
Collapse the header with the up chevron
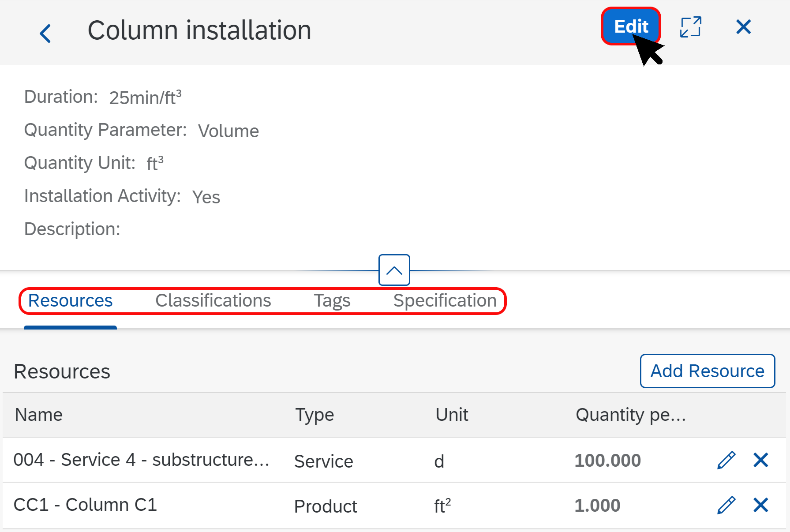click(x=394, y=270)
